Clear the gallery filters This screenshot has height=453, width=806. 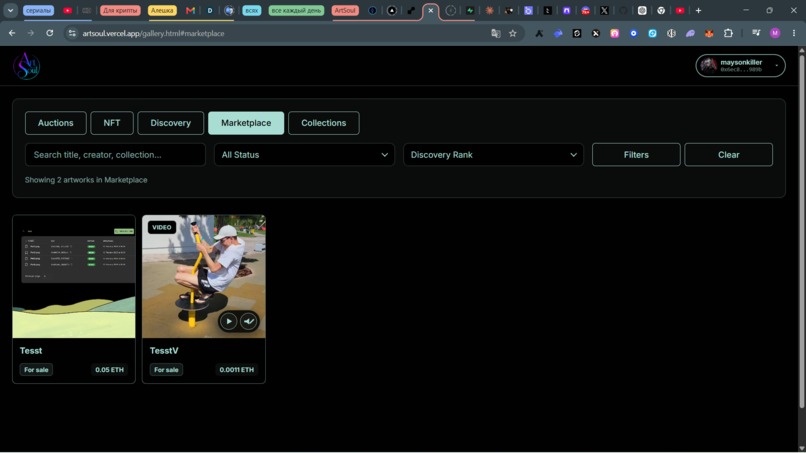(x=728, y=155)
